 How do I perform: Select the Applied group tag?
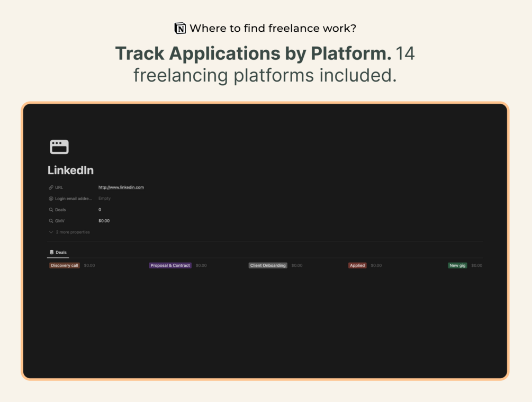pyautogui.click(x=357, y=265)
